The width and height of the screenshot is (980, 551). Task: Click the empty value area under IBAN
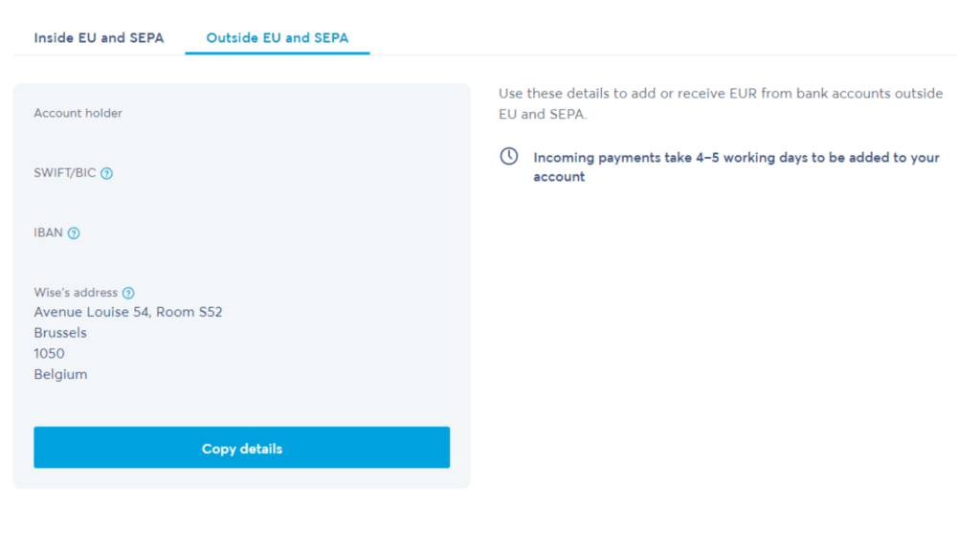point(242,253)
